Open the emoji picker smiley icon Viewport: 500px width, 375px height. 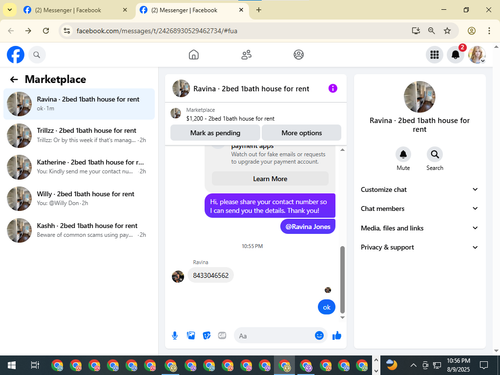point(319,335)
